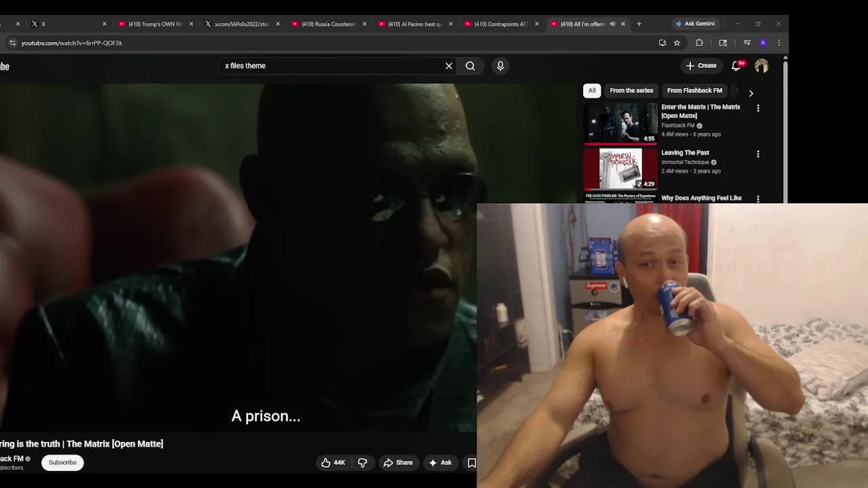
Task: Start voice search with microphone icon
Action: (500, 66)
